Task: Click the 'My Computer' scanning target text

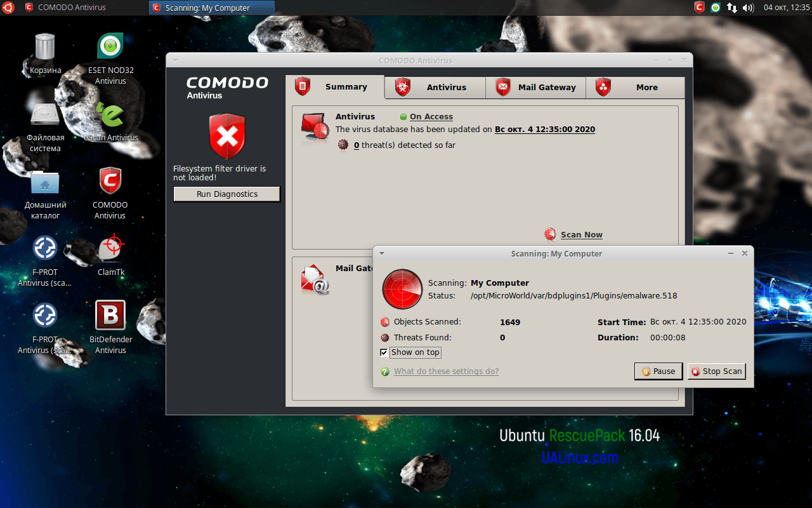Action: [x=500, y=283]
